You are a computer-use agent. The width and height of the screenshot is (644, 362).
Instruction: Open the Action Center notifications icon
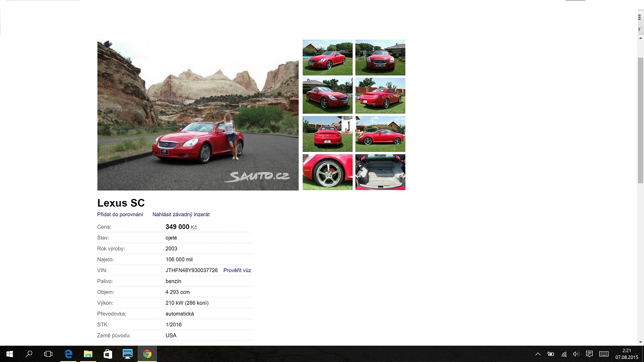pos(589,354)
